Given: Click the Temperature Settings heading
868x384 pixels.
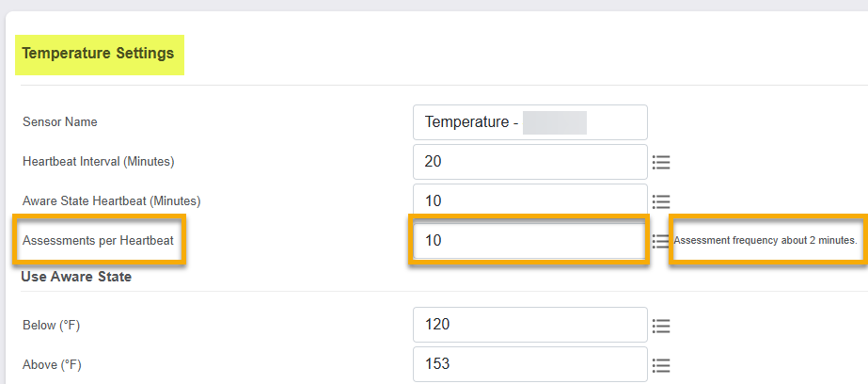Looking at the screenshot, I should [99, 54].
